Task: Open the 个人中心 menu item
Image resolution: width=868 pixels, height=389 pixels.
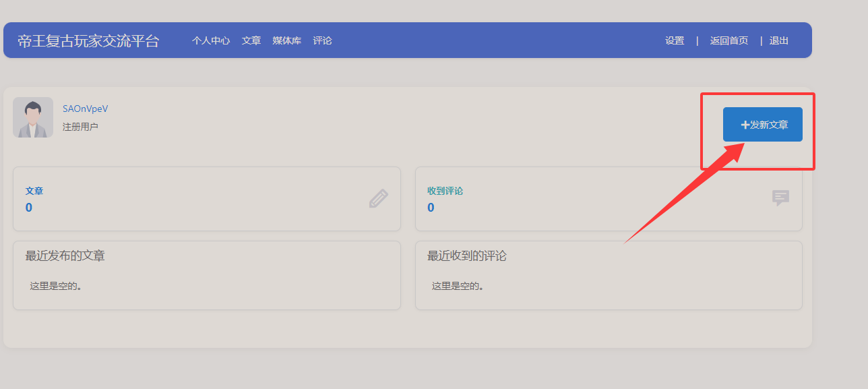Action: tap(210, 40)
